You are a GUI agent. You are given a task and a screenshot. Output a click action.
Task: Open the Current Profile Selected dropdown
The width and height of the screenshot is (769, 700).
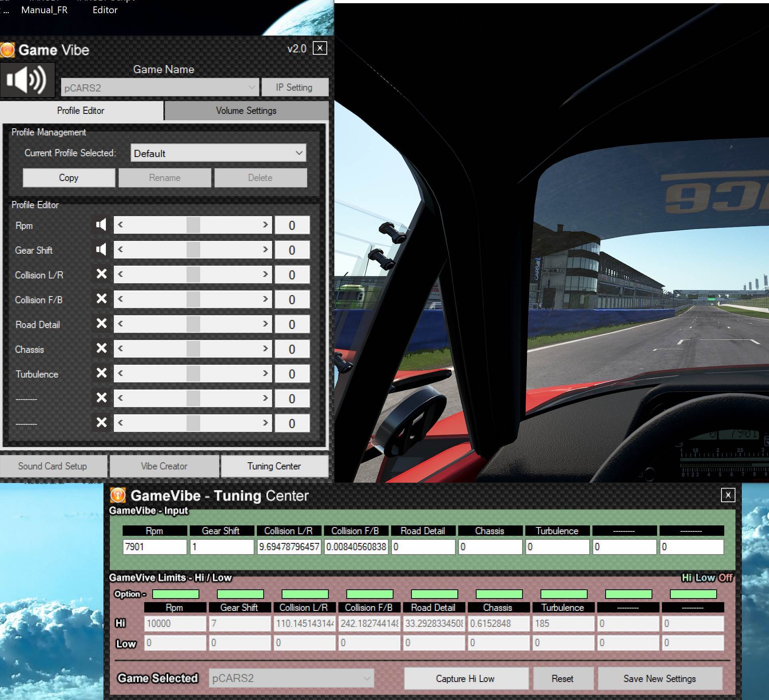pyautogui.click(x=218, y=153)
